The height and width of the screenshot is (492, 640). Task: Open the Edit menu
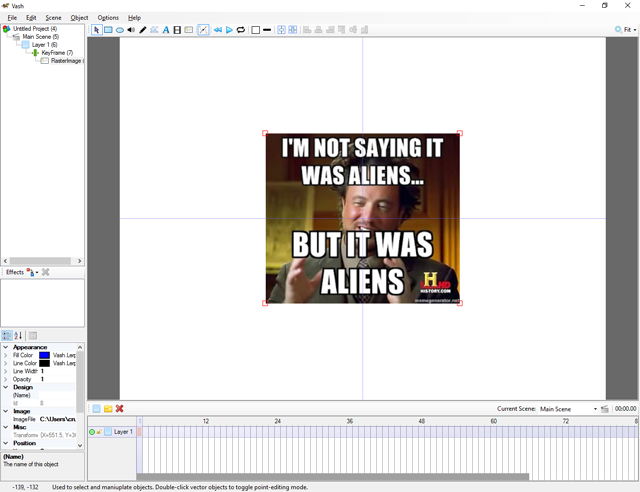pyautogui.click(x=31, y=18)
